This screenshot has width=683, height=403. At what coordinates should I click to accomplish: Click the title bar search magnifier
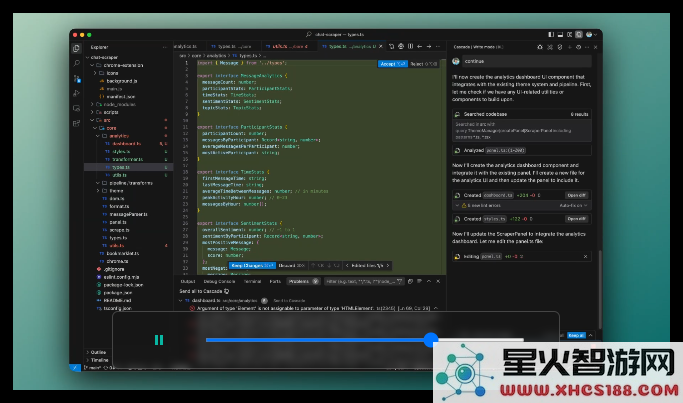pos(308,34)
